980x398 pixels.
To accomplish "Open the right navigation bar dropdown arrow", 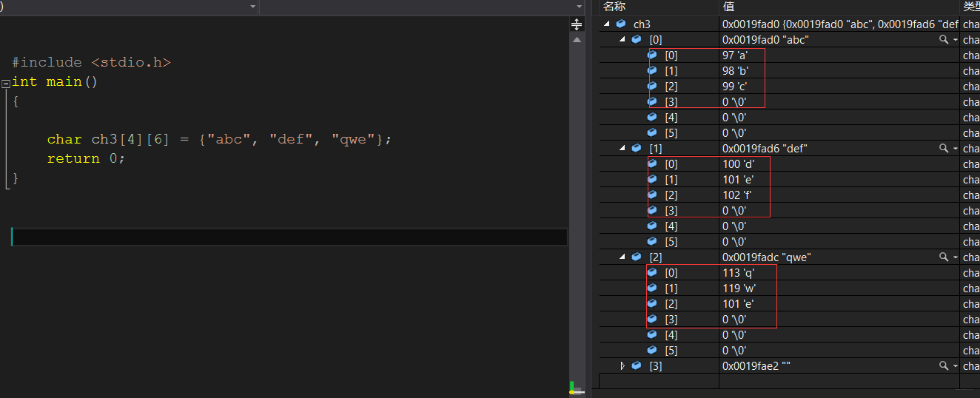I will pyautogui.click(x=580, y=6).
